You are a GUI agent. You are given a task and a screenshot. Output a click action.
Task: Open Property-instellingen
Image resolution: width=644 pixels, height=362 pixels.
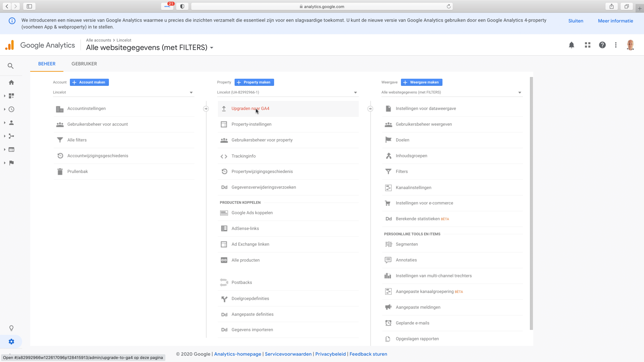pos(288,124)
